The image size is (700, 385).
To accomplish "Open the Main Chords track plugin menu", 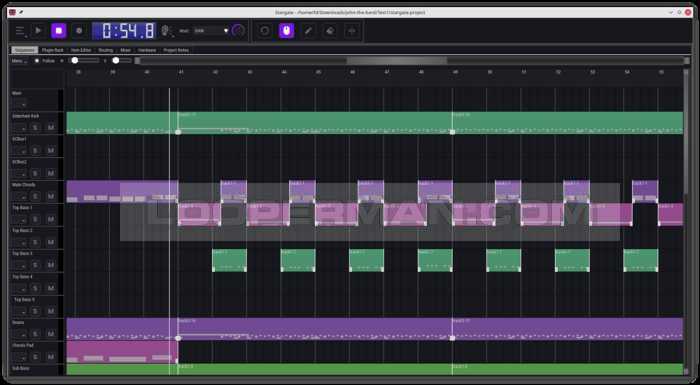I will [x=21, y=196].
